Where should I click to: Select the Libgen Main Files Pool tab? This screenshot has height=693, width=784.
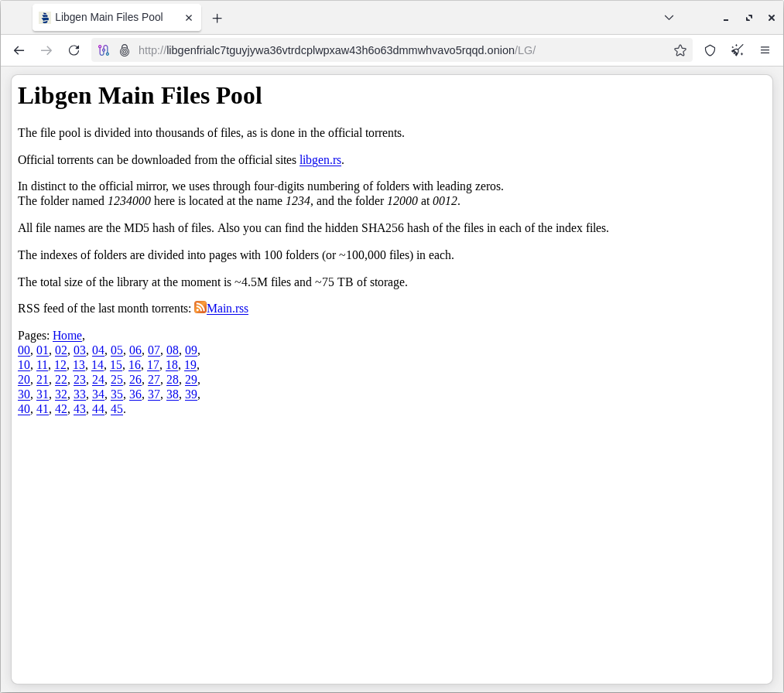pyautogui.click(x=108, y=18)
